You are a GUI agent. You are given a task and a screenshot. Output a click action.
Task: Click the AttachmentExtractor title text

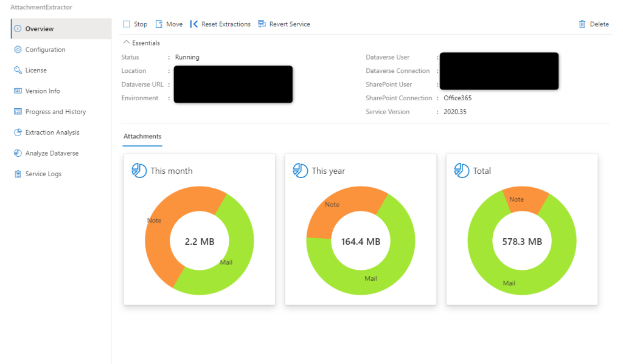click(41, 7)
